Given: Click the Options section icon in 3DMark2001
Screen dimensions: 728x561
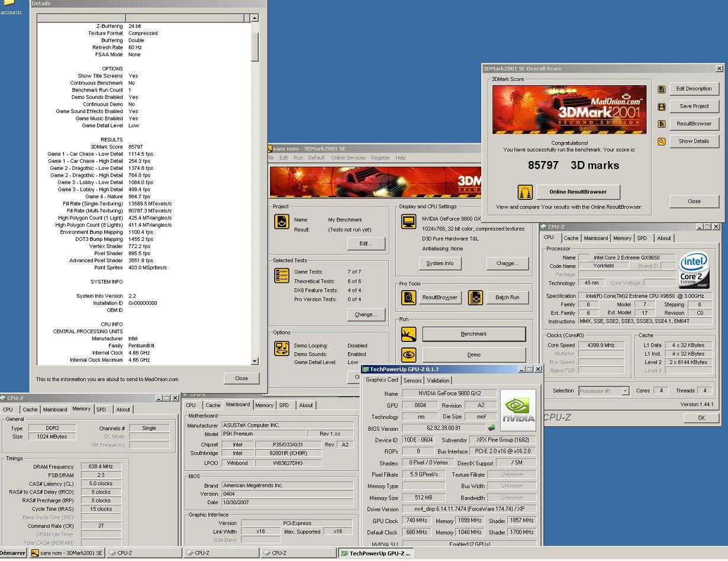Looking at the screenshot, I should pyautogui.click(x=282, y=349).
